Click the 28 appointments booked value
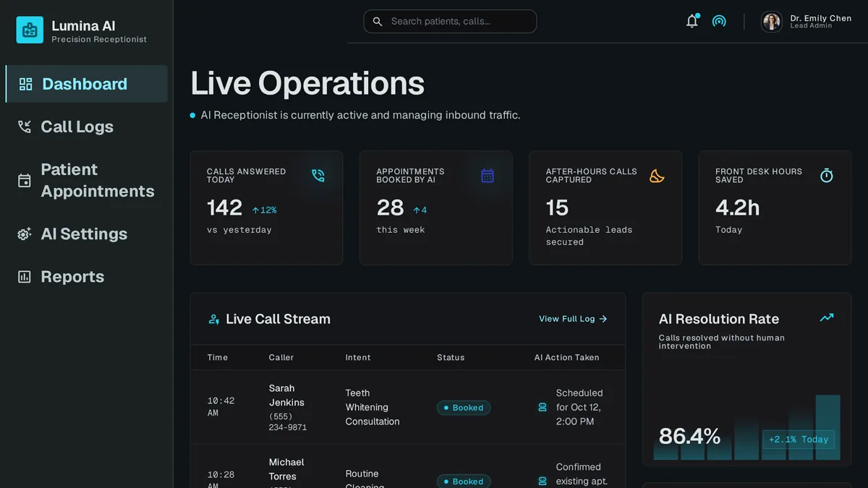This screenshot has width=868, height=488. 390,208
